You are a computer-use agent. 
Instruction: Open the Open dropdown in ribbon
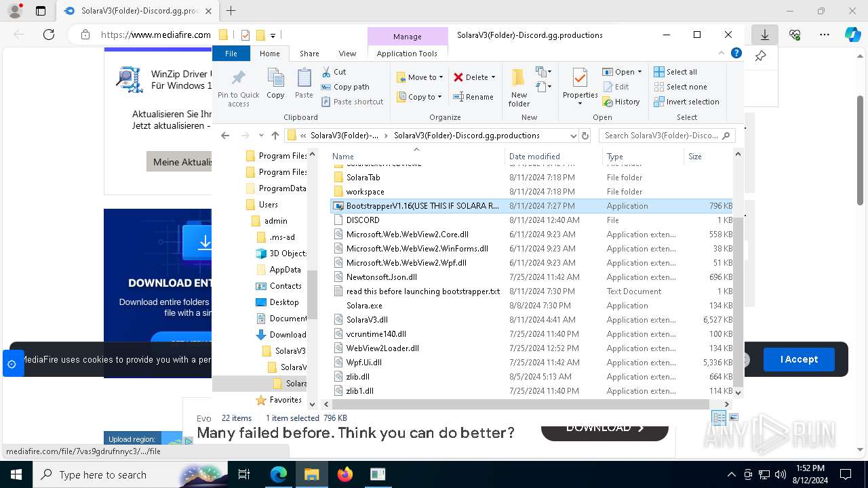622,72
